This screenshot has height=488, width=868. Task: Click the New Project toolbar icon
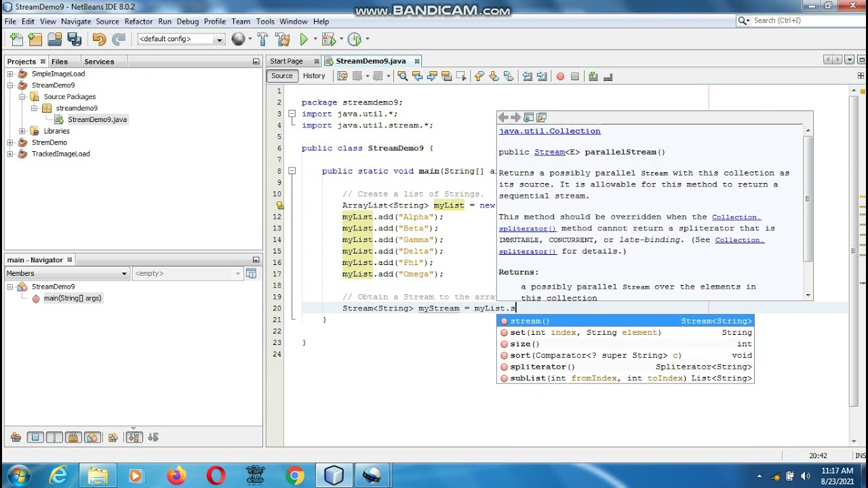coord(35,39)
